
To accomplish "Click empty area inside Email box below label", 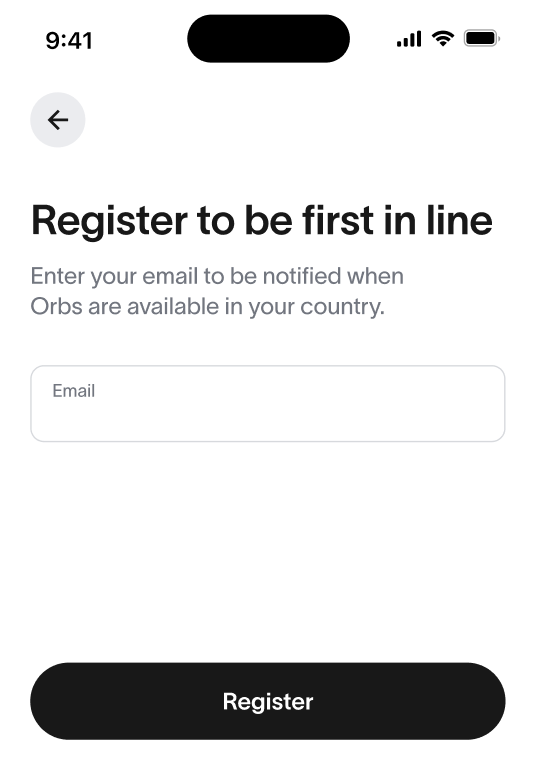I will (268, 420).
